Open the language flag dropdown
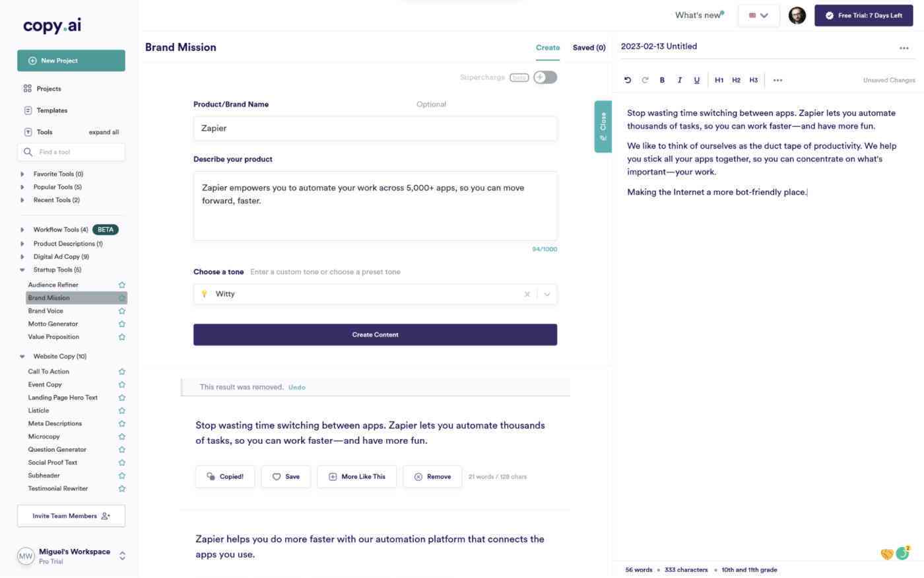 pos(758,15)
